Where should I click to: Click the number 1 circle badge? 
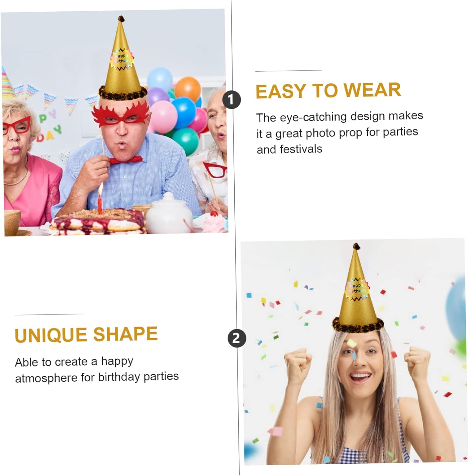pyautogui.click(x=231, y=100)
